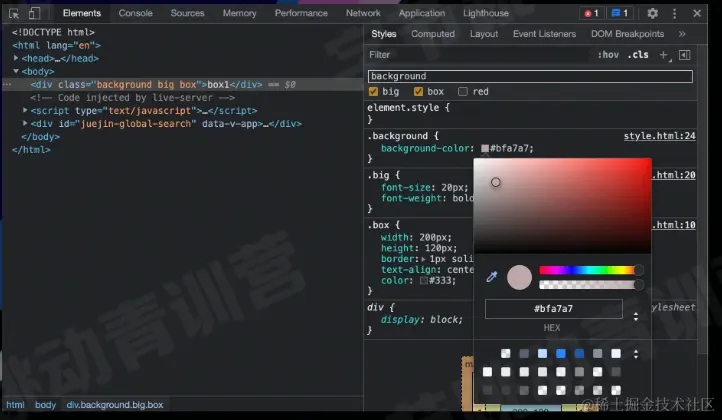
Task: Enable the red class checkbox
Action: (x=463, y=92)
